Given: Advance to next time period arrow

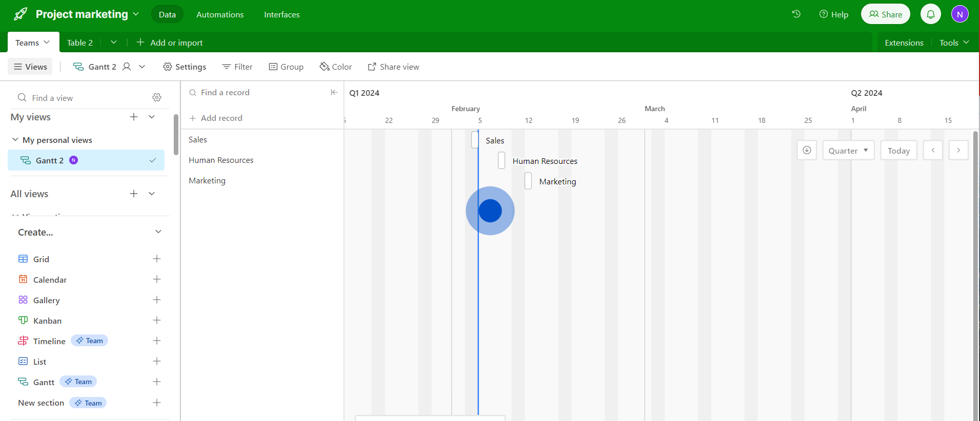Looking at the screenshot, I should pyautogui.click(x=958, y=151).
